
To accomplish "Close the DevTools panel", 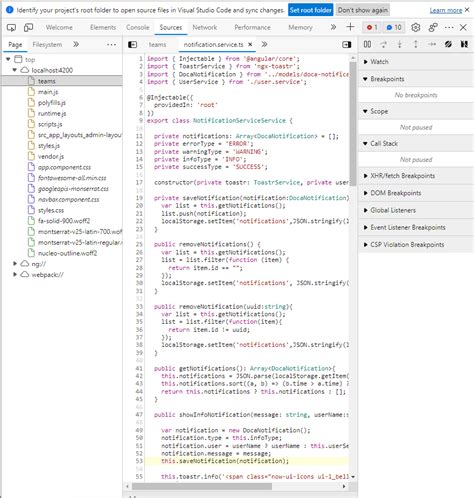I will pyautogui.click(x=463, y=27).
